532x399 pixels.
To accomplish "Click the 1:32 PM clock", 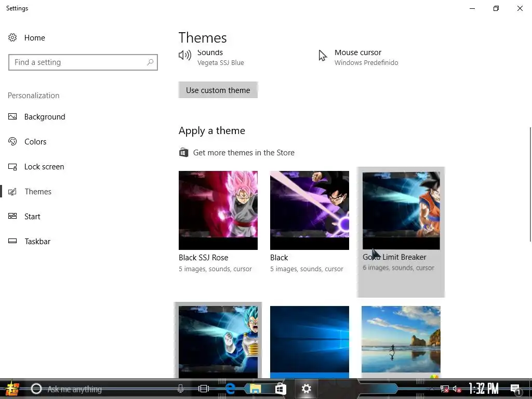I will coord(484,389).
